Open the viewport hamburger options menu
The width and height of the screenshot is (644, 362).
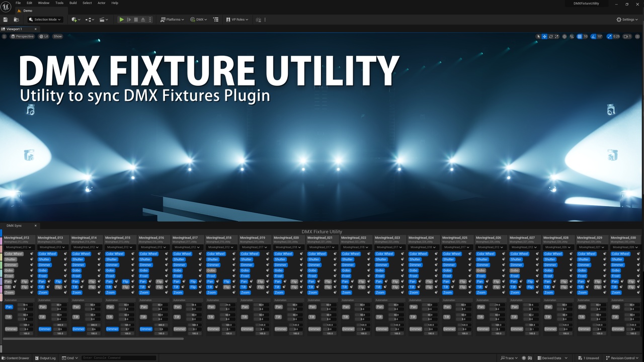tap(4, 36)
